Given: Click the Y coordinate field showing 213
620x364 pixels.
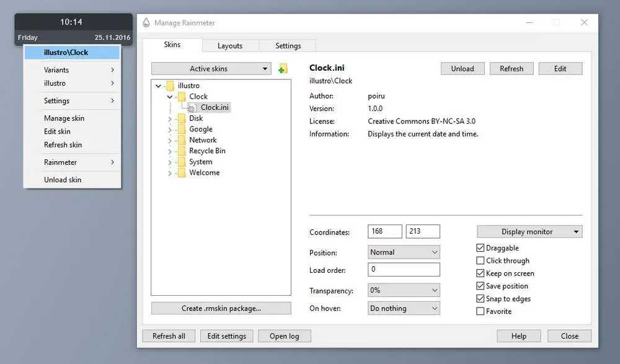Looking at the screenshot, I should click(423, 231).
